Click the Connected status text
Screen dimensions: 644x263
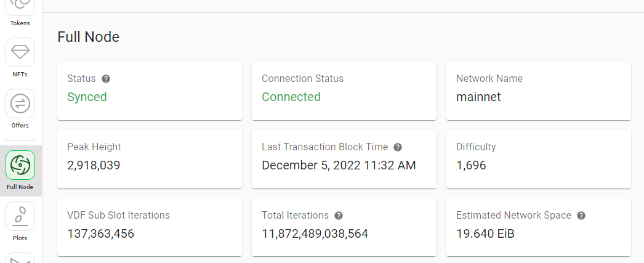tap(291, 97)
